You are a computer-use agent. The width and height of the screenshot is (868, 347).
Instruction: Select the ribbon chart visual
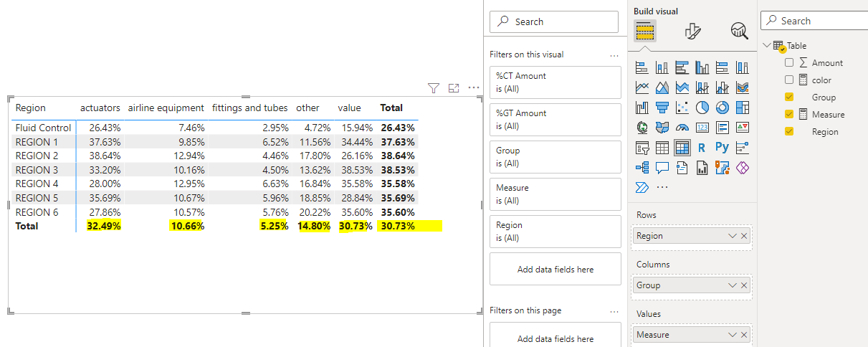(x=743, y=87)
